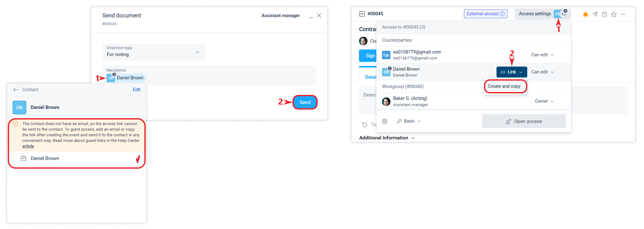Screen dimensions: 644x229
Task: Choose Create and copy menu option
Action: tap(504, 86)
